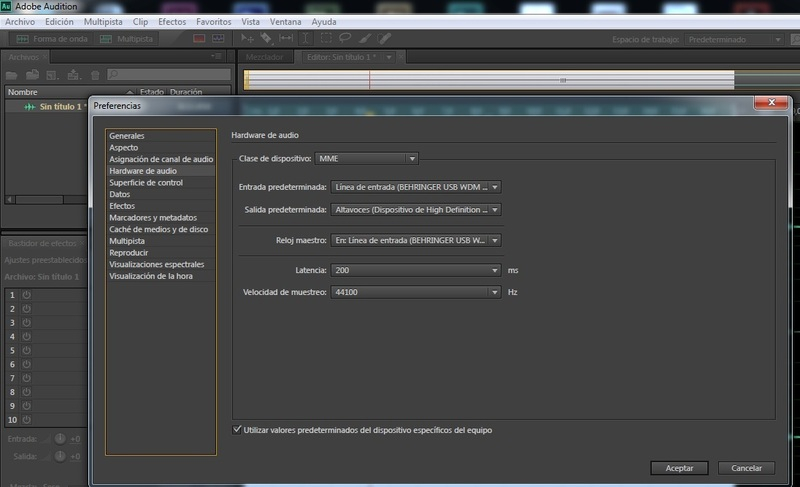Click the trash icon in Archivos panel

click(x=95, y=74)
